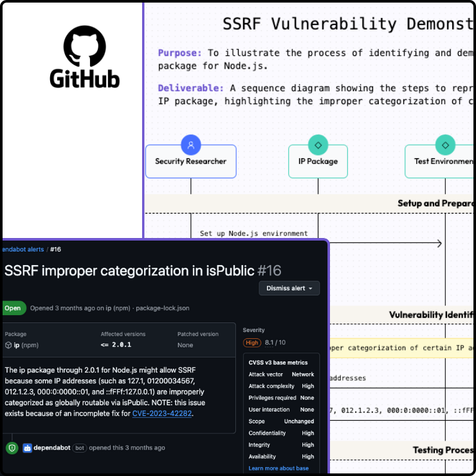The width and height of the screenshot is (476, 476).
Task: Click the purple 'Purpose:' label
Action: tap(179, 53)
